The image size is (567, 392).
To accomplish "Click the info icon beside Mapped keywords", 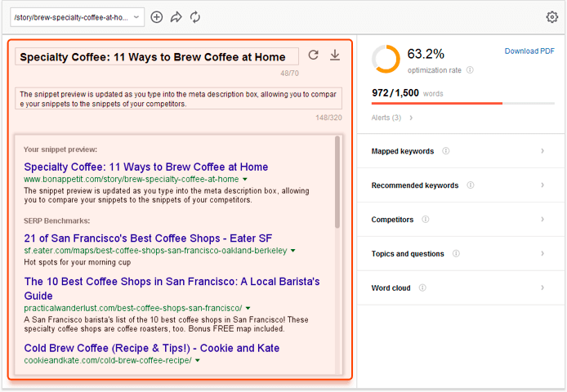I will pyautogui.click(x=445, y=151).
